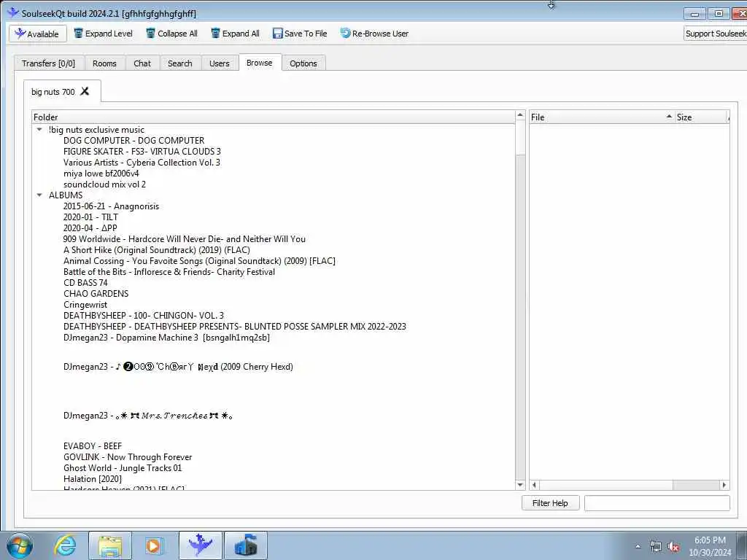Select miya lowe bf2006v4 folder
This screenshot has height=560, width=747.
point(101,174)
